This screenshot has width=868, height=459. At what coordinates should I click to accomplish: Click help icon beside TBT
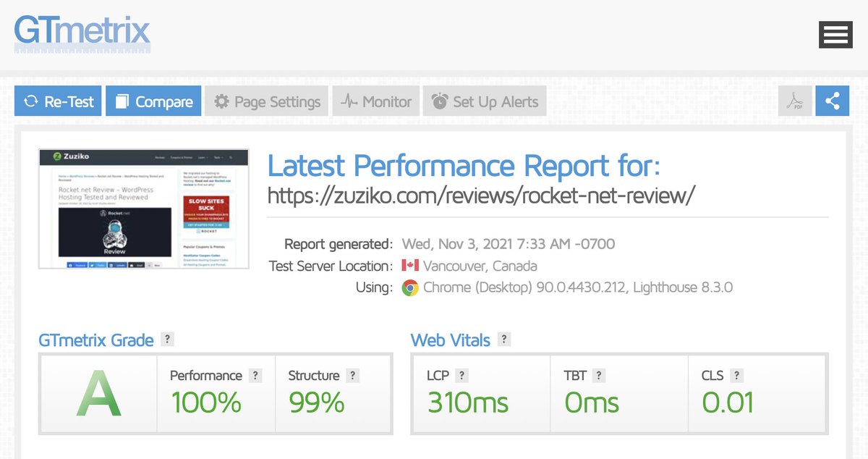coord(599,376)
